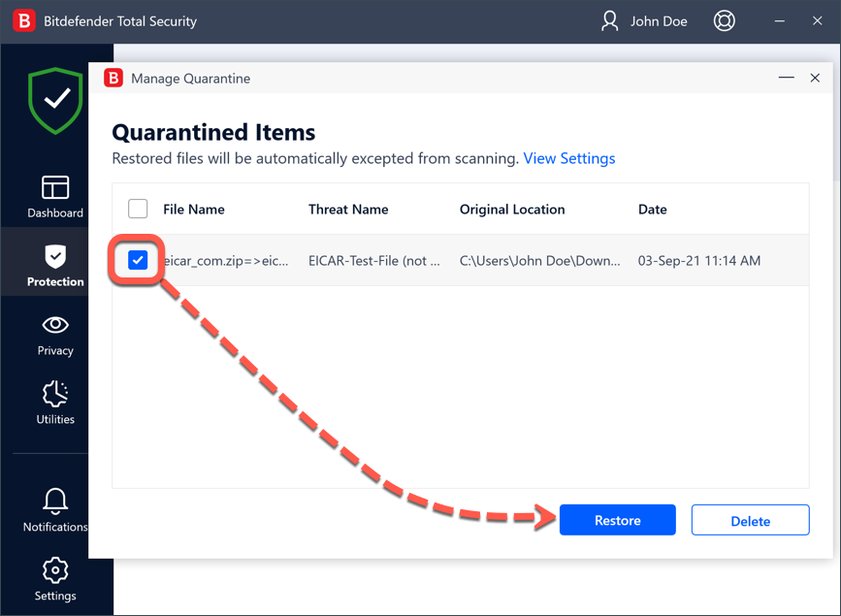
Task: Select the eicar_com.zip=>eic... file name cell
Action: pos(225,261)
